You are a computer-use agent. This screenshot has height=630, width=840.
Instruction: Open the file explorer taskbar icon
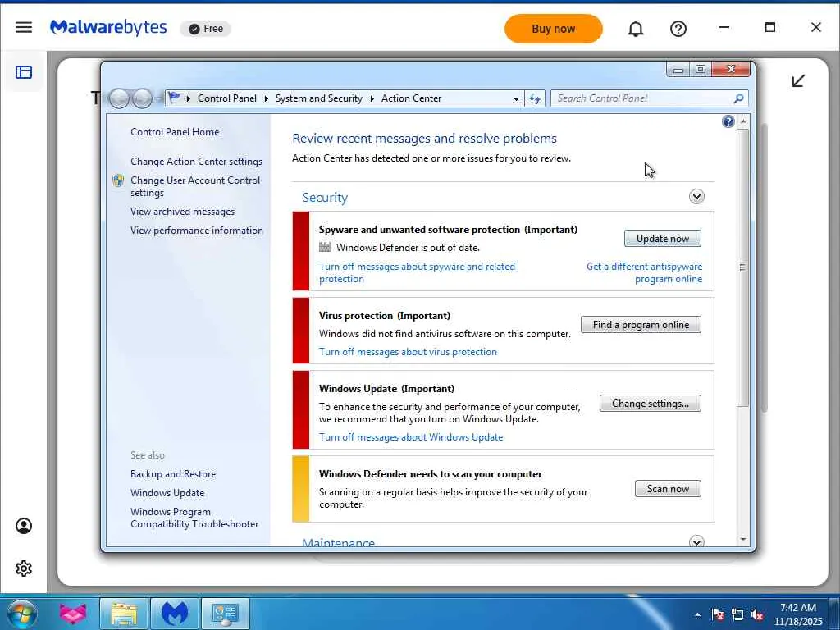click(124, 614)
